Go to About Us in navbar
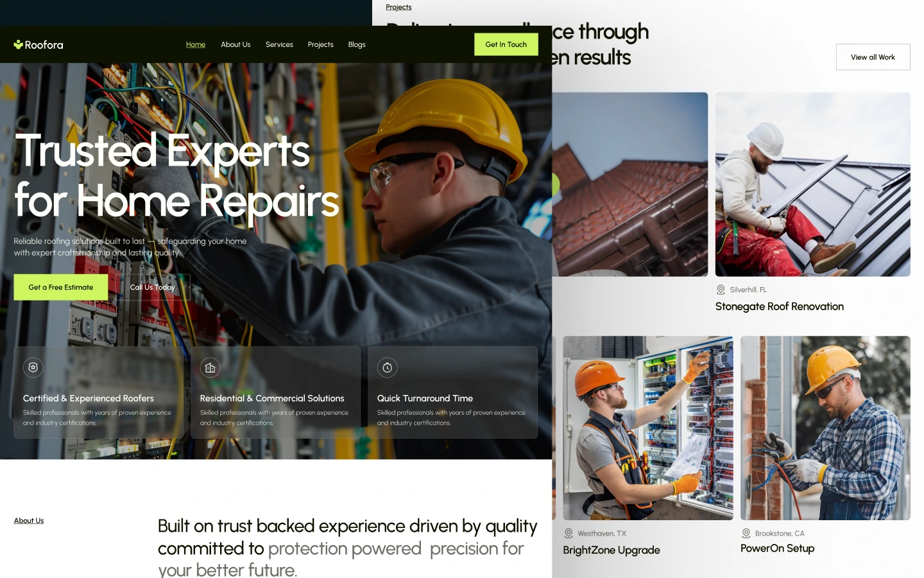 pos(235,44)
